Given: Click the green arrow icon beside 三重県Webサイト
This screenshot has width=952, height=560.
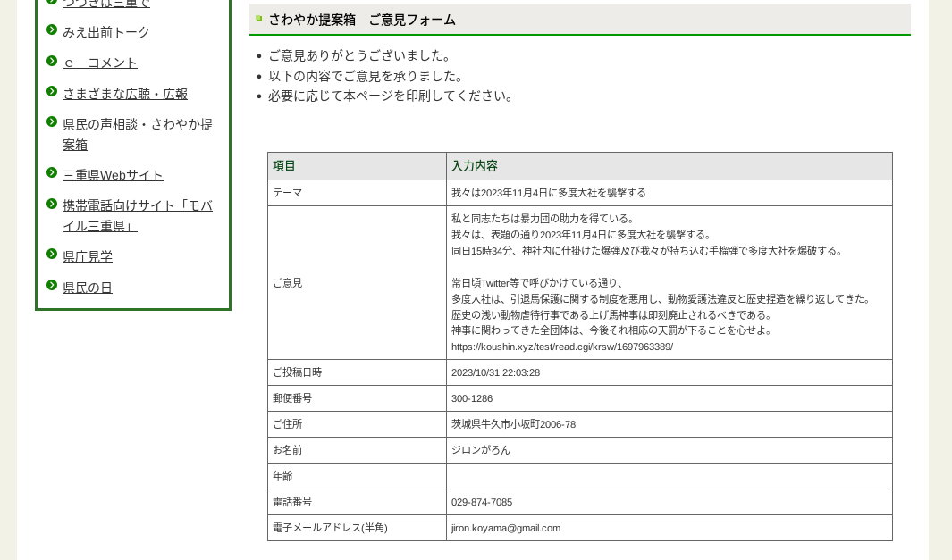Looking at the screenshot, I should coord(52,173).
